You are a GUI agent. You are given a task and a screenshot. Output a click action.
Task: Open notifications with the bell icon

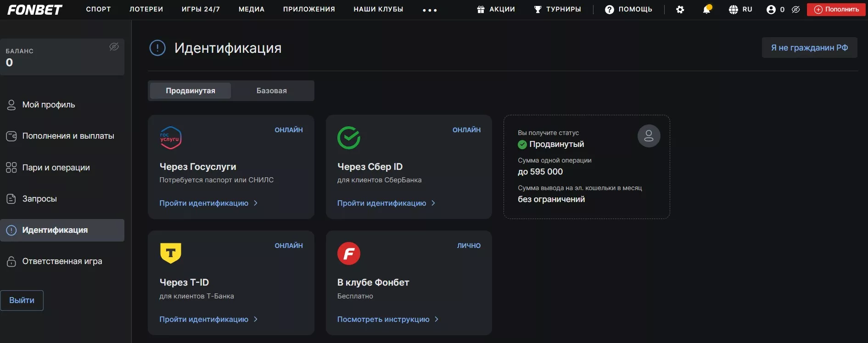tap(706, 10)
